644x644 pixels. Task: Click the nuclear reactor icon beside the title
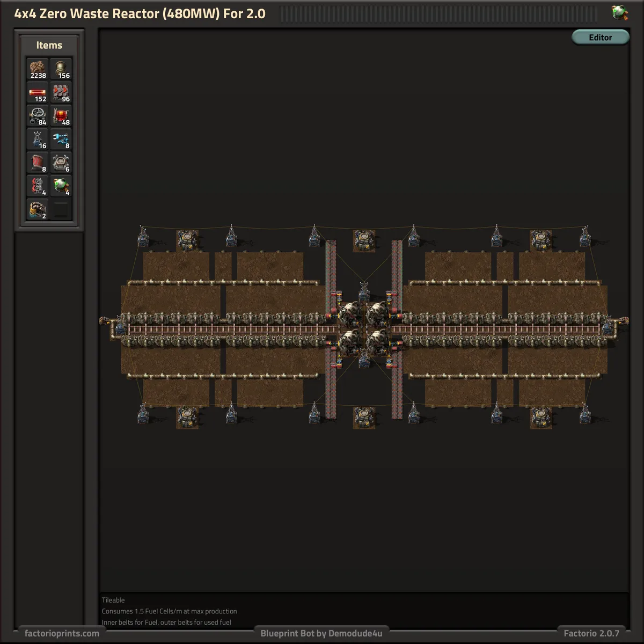coord(620,12)
